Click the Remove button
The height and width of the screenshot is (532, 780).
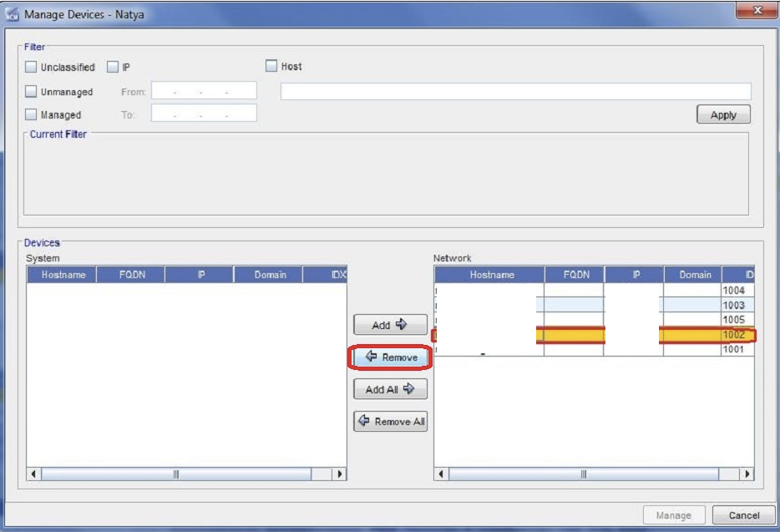coord(391,357)
